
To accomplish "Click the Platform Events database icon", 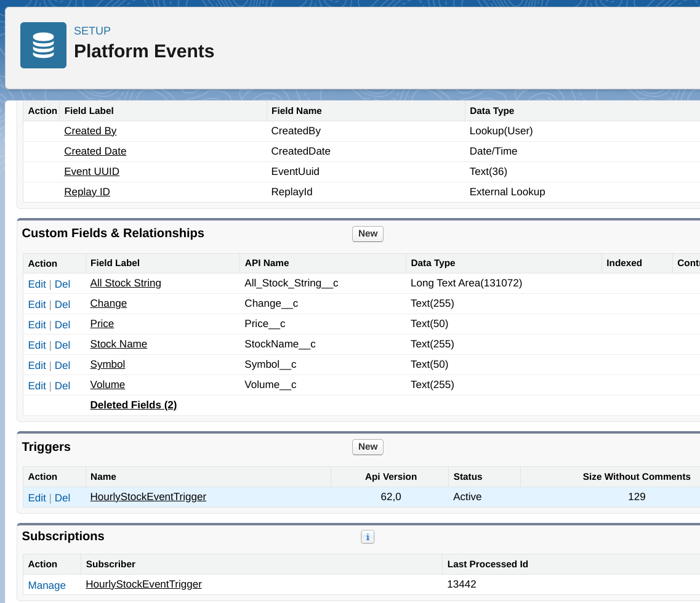I will [x=43, y=45].
